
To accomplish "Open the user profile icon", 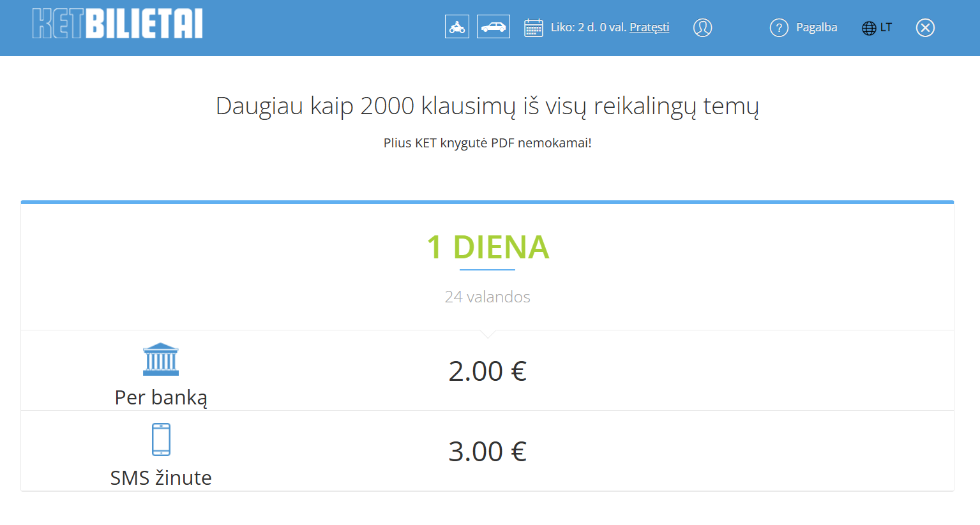I will (x=702, y=27).
